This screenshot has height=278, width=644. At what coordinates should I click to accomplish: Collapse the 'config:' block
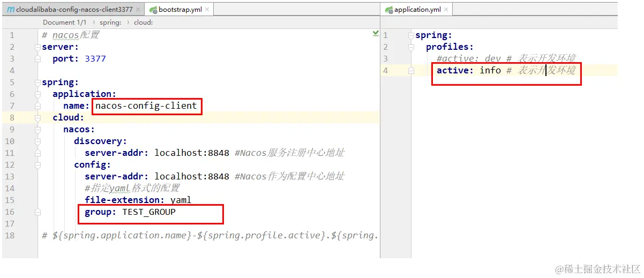[38, 165]
